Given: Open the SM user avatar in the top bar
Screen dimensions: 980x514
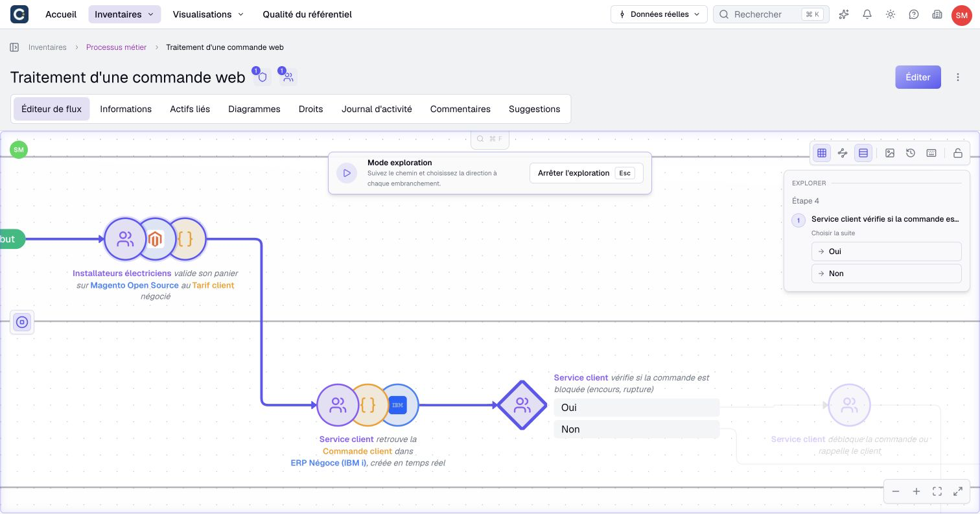Looking at the screenshot, I should 961,15.
